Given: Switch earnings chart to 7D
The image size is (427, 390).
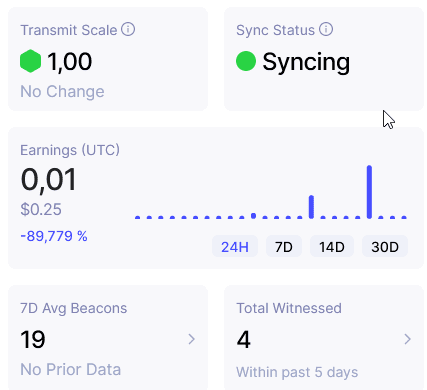Looking at the screenshot, I should click(x=284, y=247).
